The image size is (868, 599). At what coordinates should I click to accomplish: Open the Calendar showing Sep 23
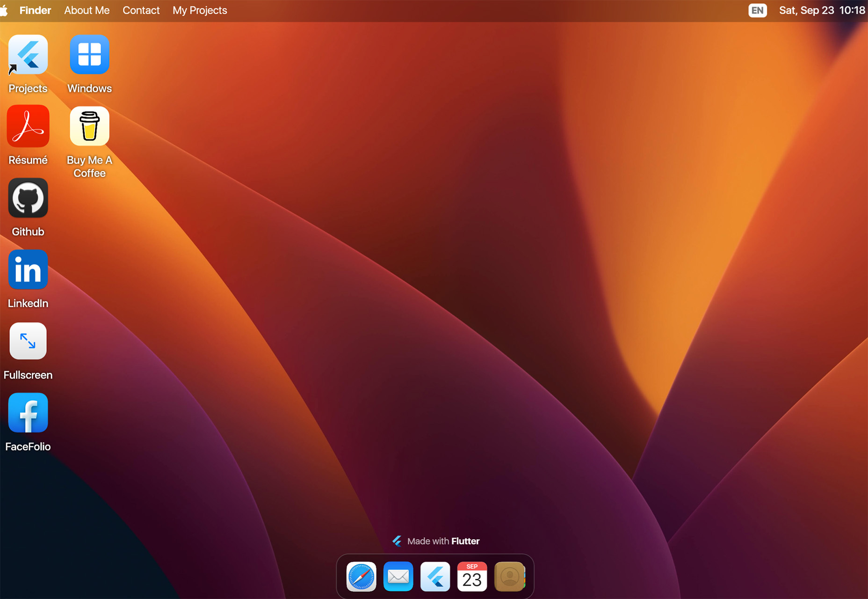472,577
